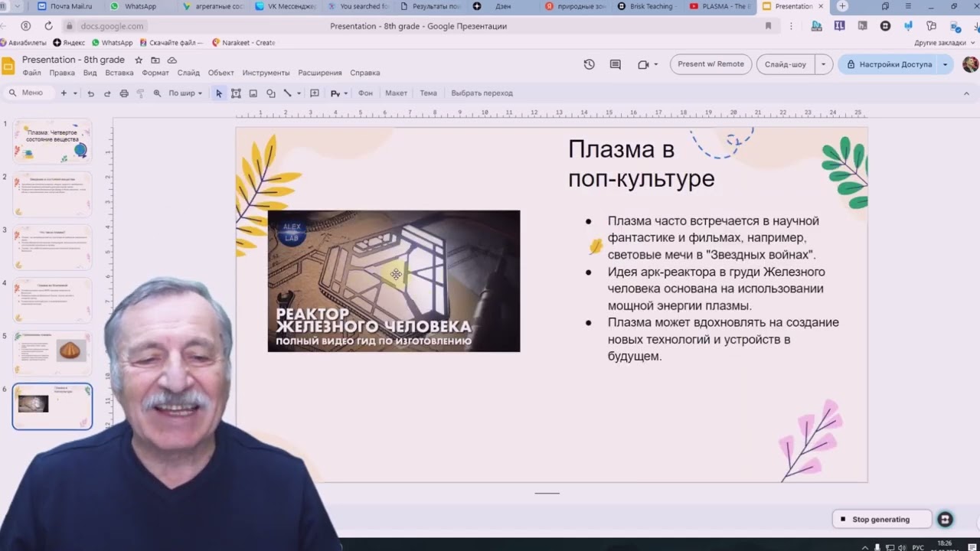Add a comment from the toolbar
The image size is (980, 551).
[x=314, y=93]
